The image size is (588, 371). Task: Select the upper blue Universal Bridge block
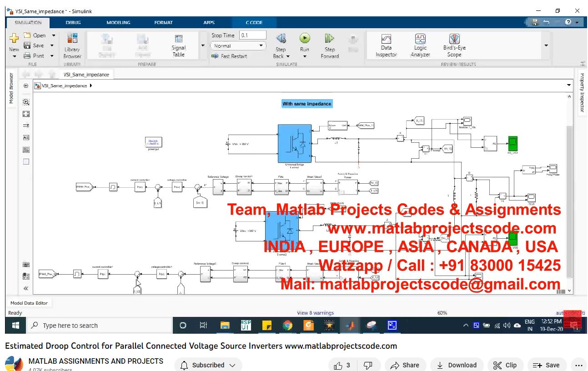(x=294, y=143)
